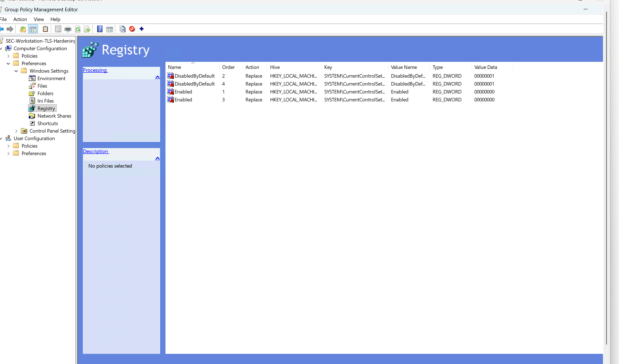This screenshot has width=619, height=364.
Task: Sort list by Order column header
Action: pos(231,67)
